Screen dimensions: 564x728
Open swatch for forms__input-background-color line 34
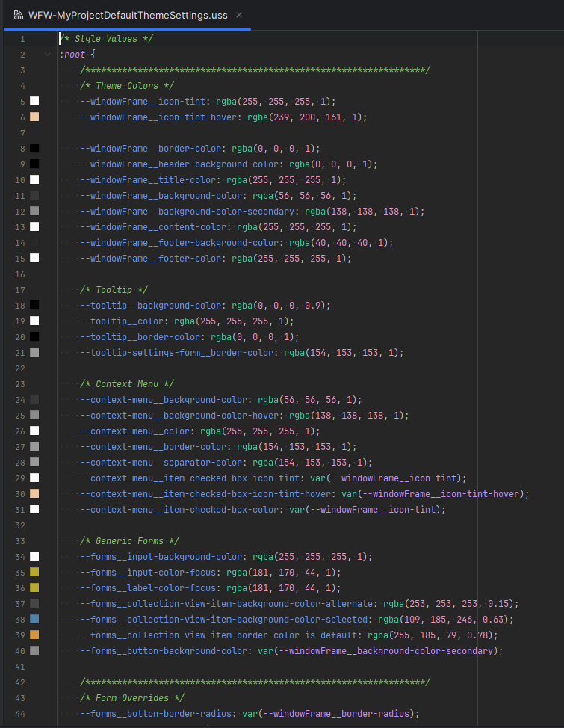[x=34, y=557]
